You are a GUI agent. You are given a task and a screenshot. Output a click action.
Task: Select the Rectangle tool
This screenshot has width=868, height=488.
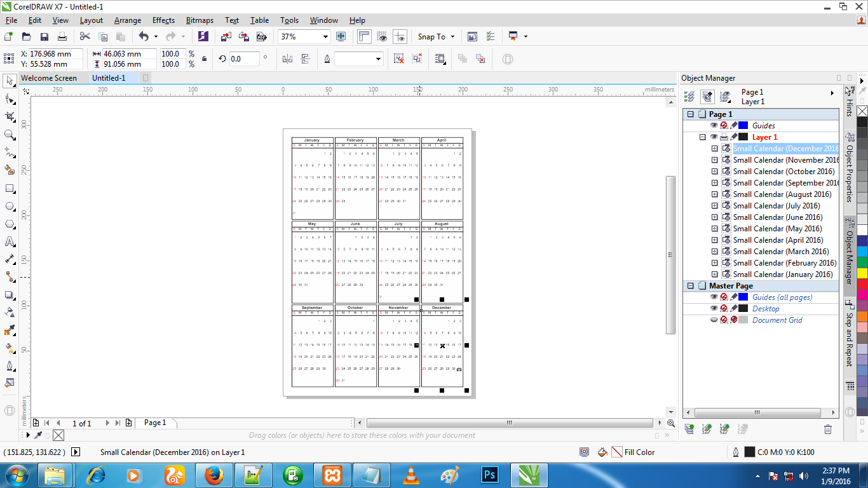click(10, 189)
